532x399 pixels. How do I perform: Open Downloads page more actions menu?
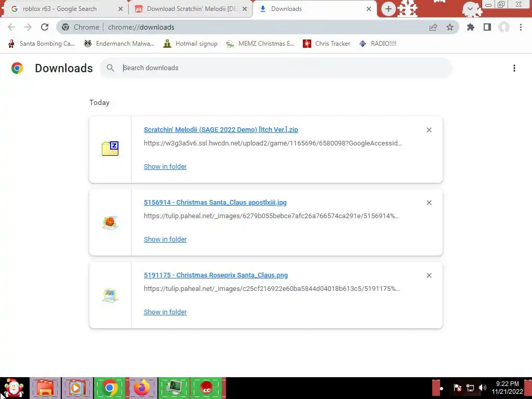click(x=514, y=68)
